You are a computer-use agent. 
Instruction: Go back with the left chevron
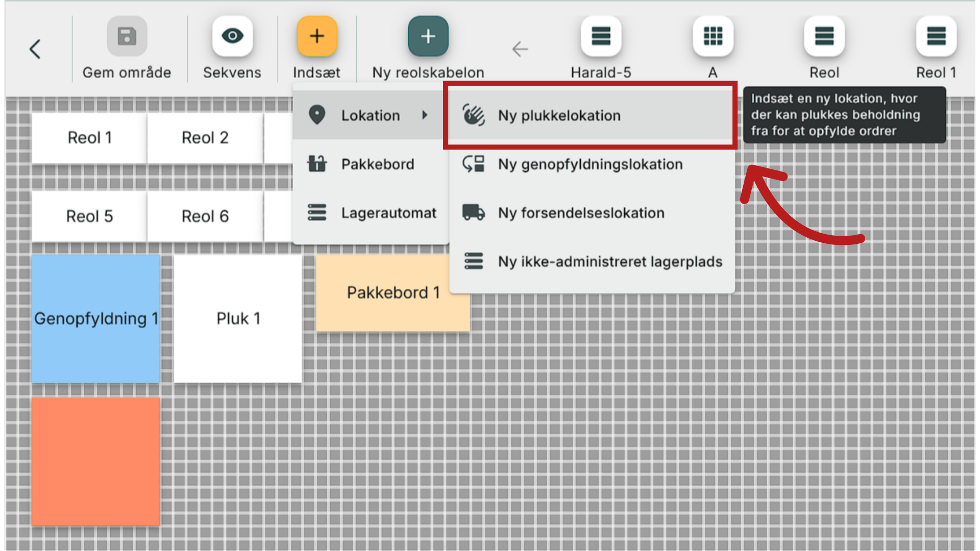pos(35,49)
